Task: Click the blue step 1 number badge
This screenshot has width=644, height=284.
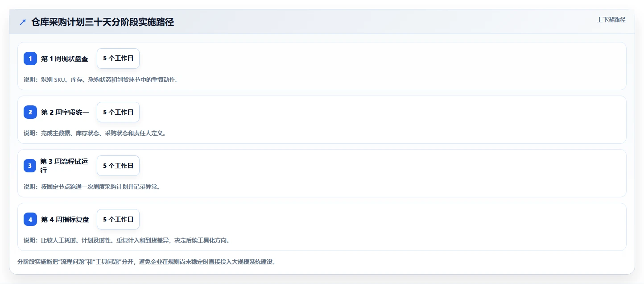Action: click(x=30, y=58)
